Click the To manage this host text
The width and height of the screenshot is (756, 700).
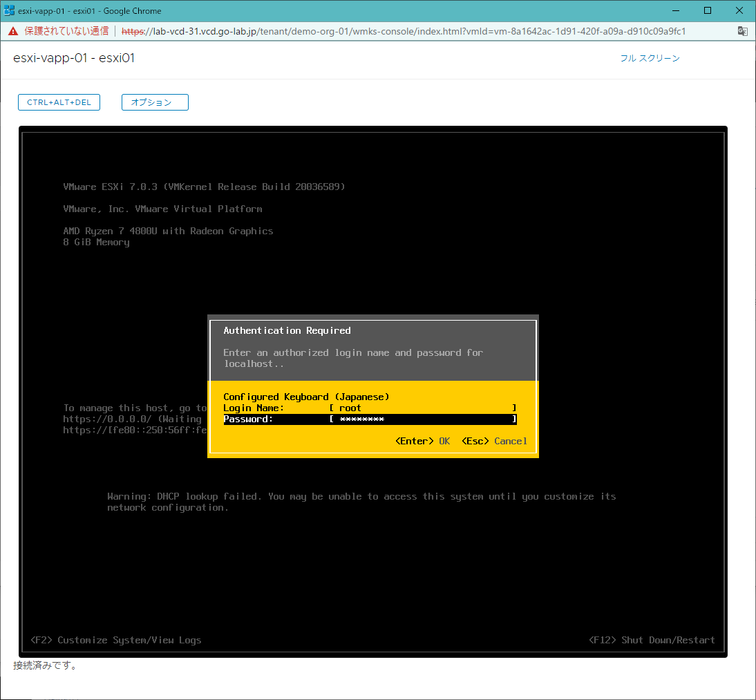tap(135, 408)
